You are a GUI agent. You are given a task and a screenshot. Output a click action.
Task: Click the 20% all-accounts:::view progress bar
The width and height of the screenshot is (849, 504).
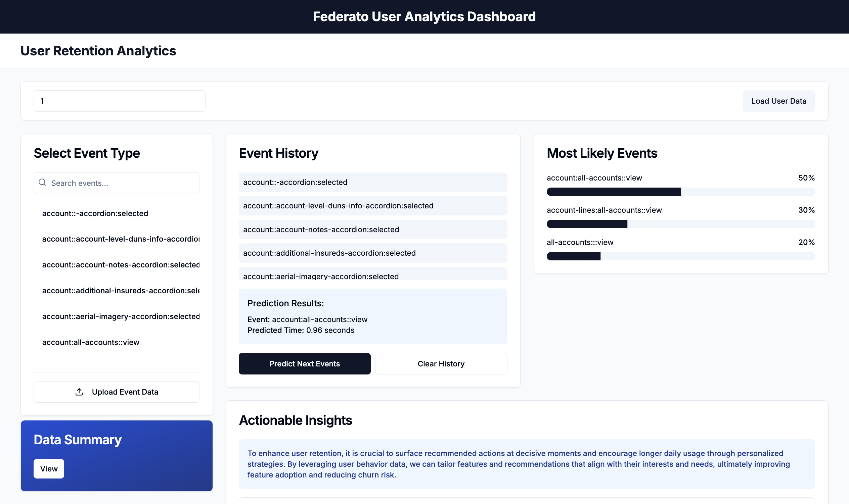[x=680, y=256]
